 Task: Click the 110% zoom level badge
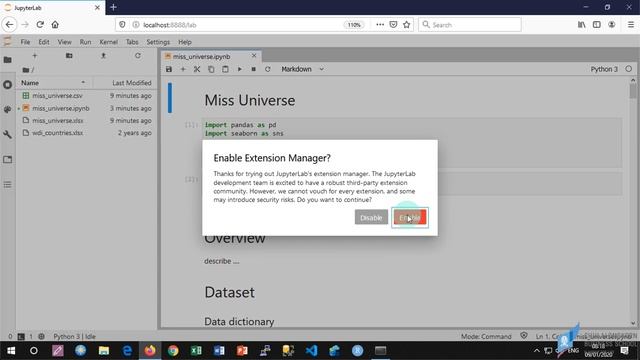(x=354, y=25)
